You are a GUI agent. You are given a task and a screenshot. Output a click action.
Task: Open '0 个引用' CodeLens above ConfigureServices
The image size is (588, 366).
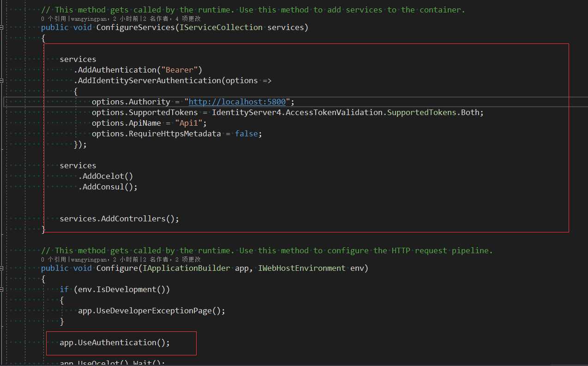tap(54, 19)
